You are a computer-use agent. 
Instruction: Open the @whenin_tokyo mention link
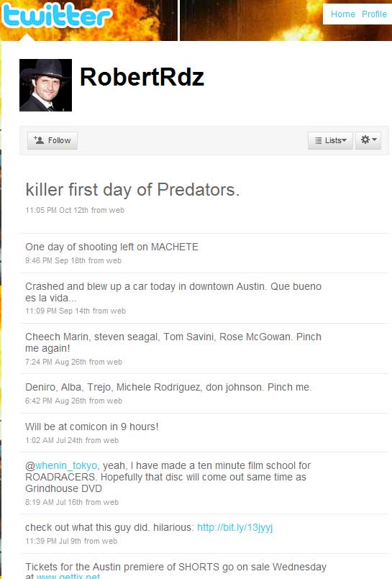click(x=66, y=465)
